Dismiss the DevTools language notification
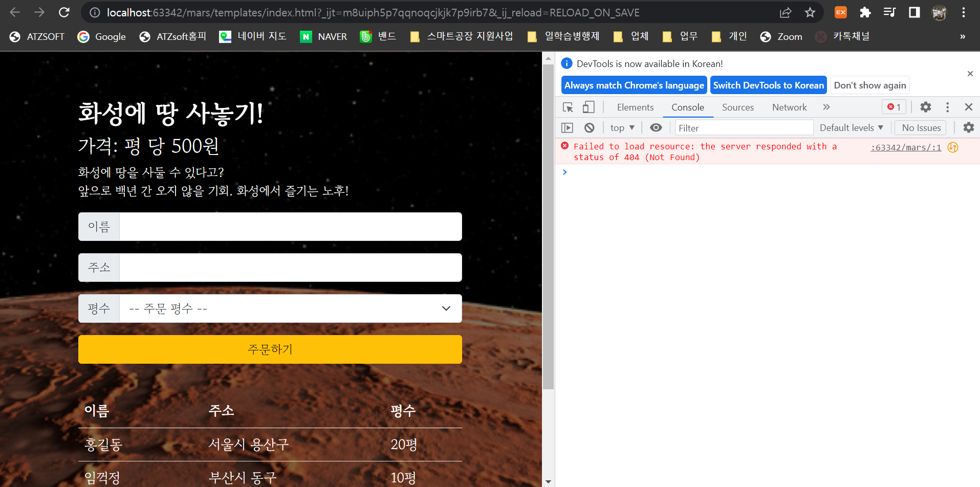This screenshot has width=980, height=487. 970,74
